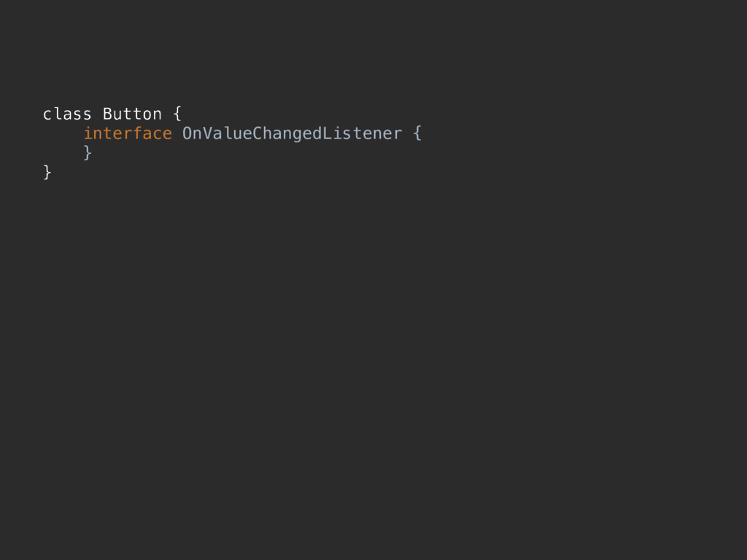Select the 'Button' class name

click(x=133, y=114)
